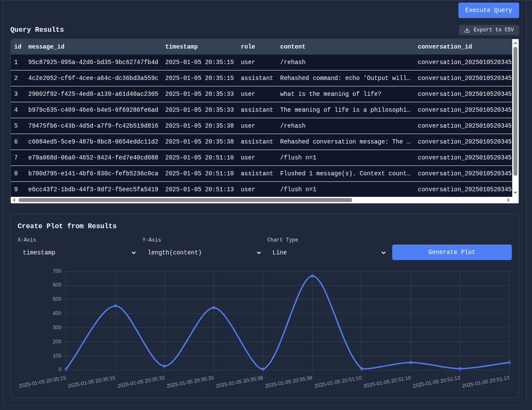
Task: Click the Generate Plot button
Action: [452, 252]
